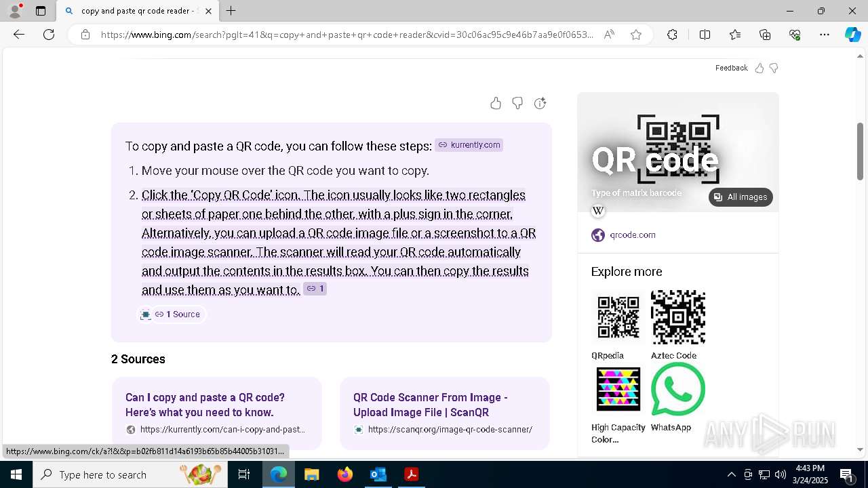868x488 pixels.
Task: Click the 'Explore more' heading
Action: pyautogui.click(x=627, y=272)
